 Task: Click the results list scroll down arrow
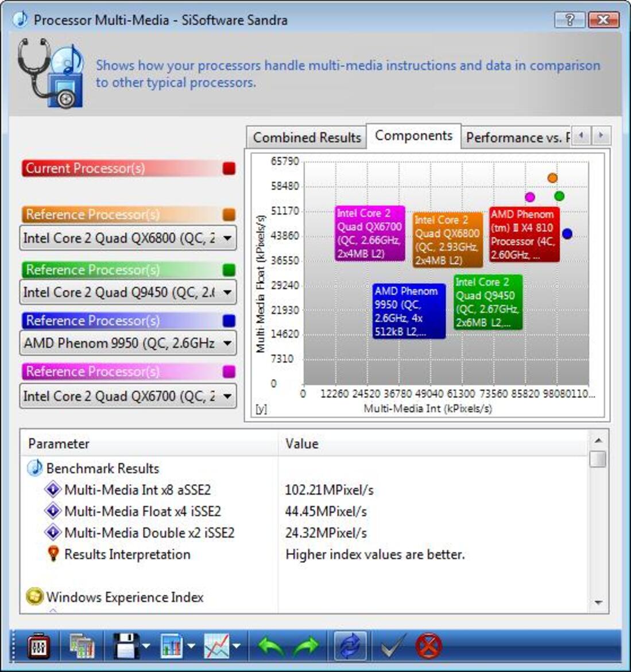pos(598,603)
